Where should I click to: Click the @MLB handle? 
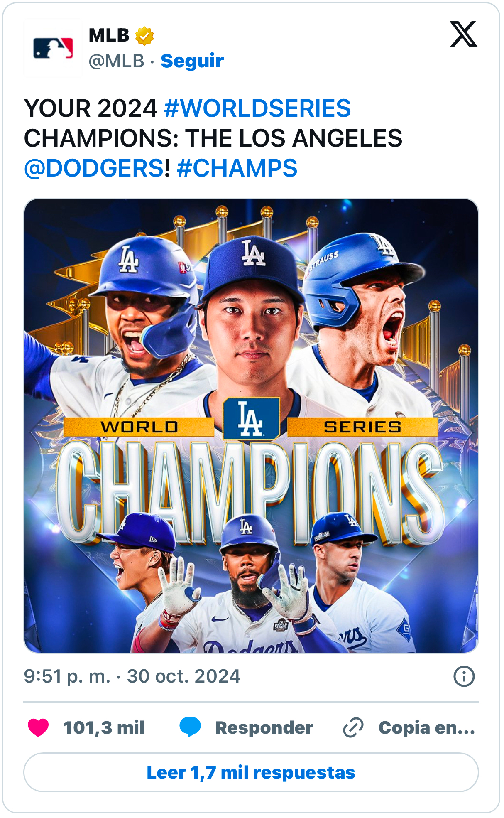(x=116, y=61)
